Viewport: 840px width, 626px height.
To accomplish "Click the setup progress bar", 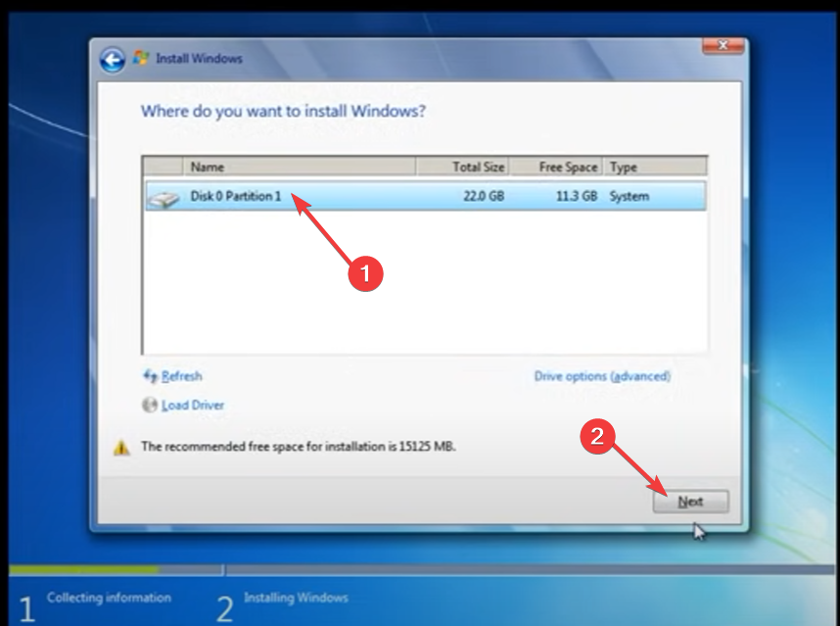I will (422, 569).
